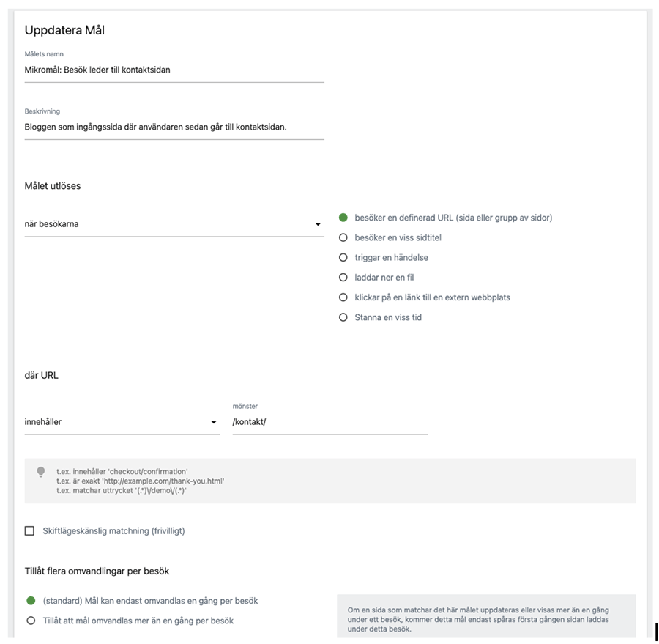Open the 'när besökarna' trigger dropdown
Viewport: 659px width, 644px height.
click(168, 224)
